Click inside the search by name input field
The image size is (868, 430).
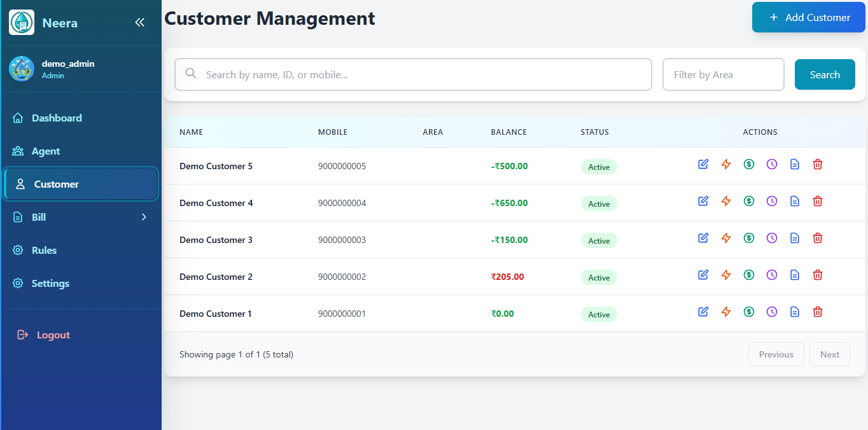[x=412, y=74]
